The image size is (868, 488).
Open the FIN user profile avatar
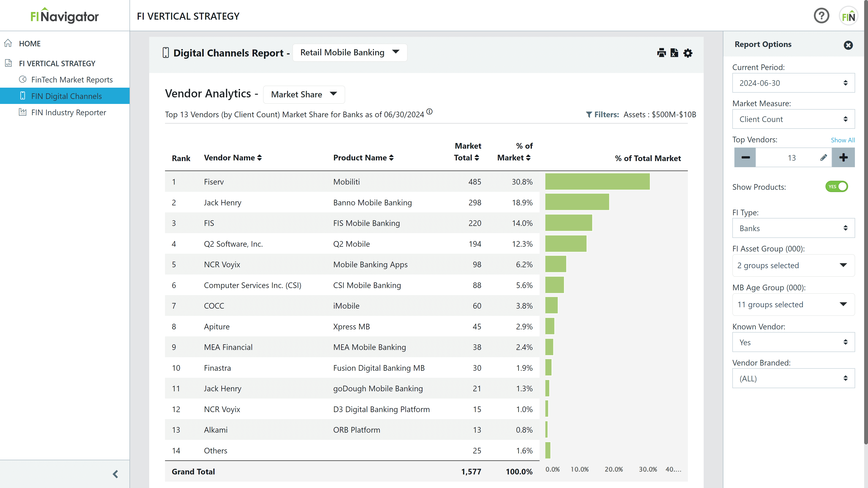[849, 16]
